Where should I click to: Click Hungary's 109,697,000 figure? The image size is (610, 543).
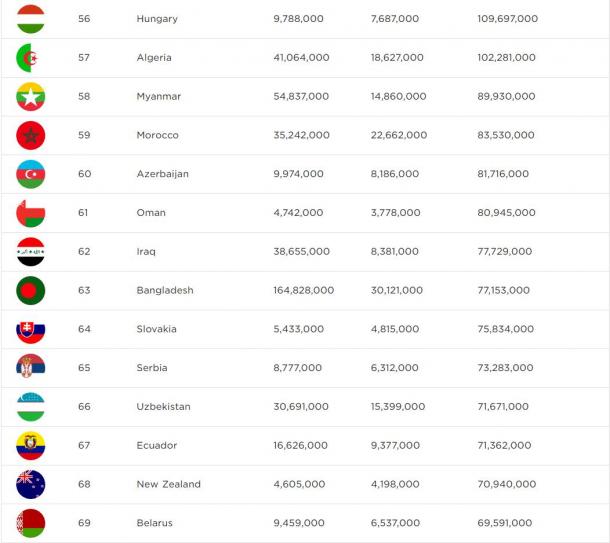coord(508,19)
